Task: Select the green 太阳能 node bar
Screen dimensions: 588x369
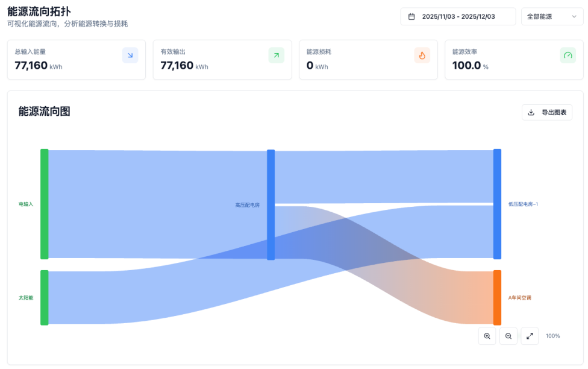Action: [44, 297]
